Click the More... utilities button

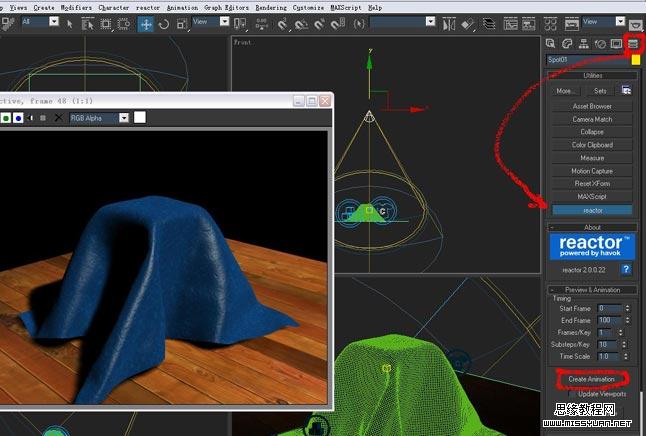[x=566, y=91]
